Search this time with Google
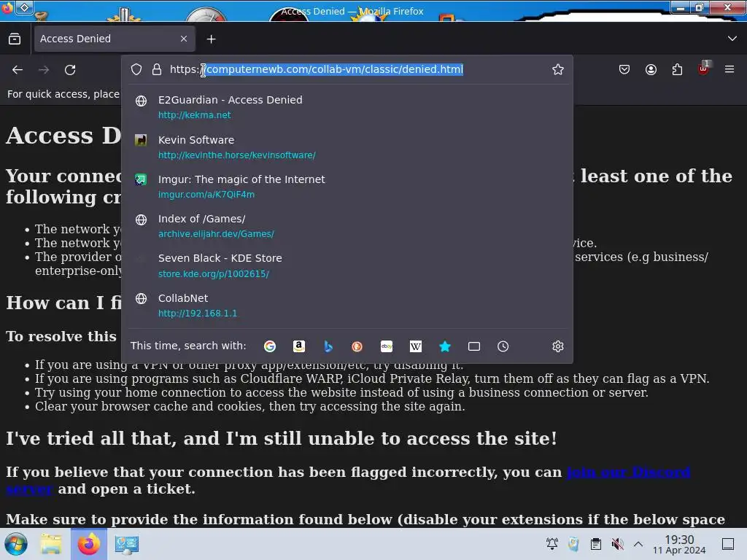 point(270,346)
